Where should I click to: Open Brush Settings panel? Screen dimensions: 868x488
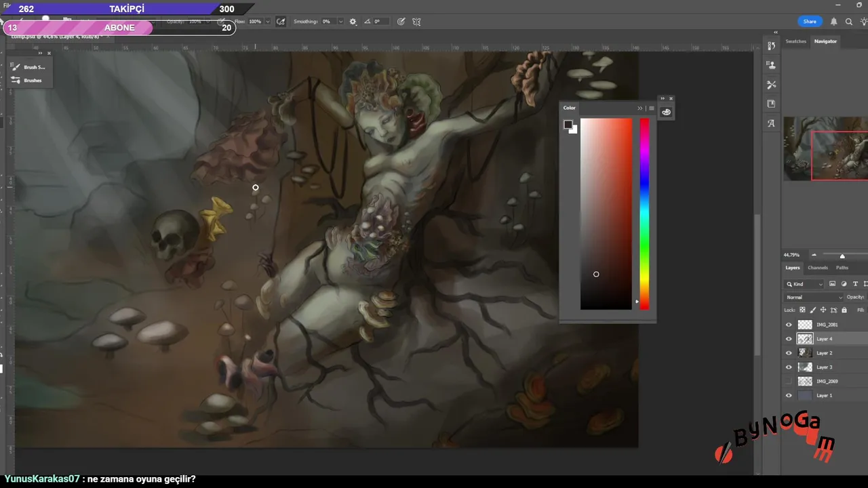(28, 67)
